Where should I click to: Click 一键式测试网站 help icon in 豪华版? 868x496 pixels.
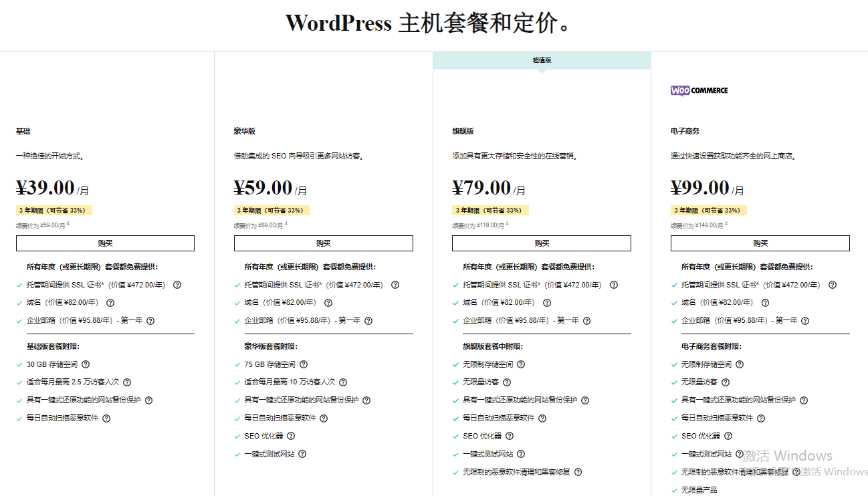click(x=302, y=454)
